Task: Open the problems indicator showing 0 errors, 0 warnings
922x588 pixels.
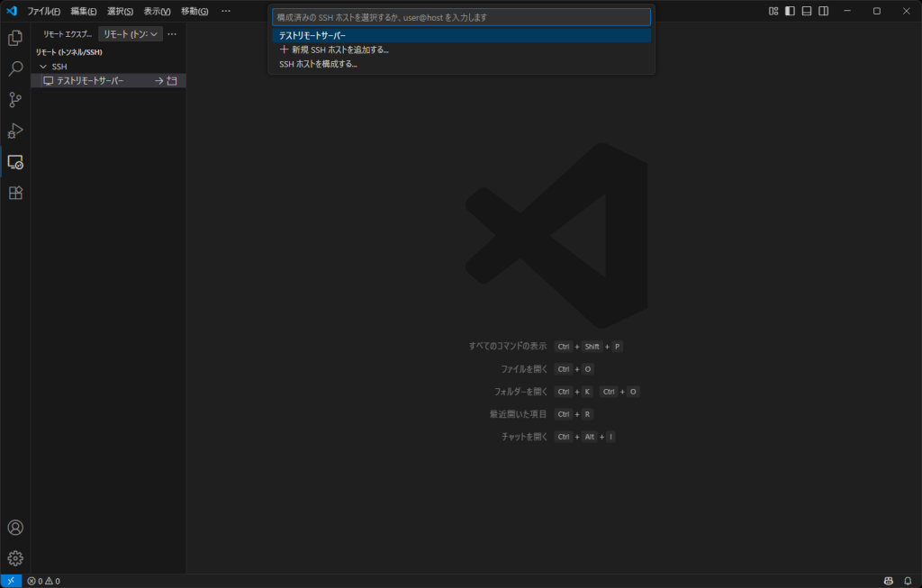Action: point(43,581)
